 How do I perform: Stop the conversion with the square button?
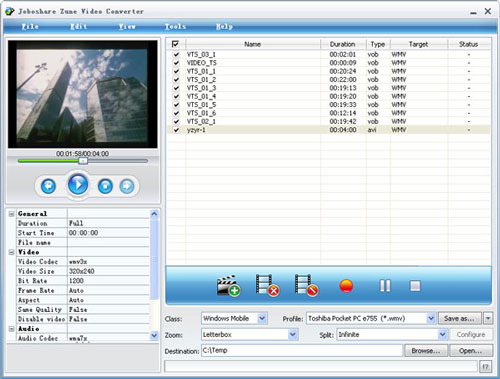coord(415,286)
